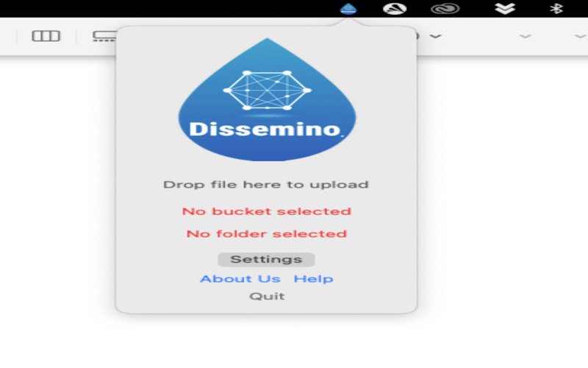Open the Dropbox menu bar icon
588x368 pixels.
click(505, 8)
